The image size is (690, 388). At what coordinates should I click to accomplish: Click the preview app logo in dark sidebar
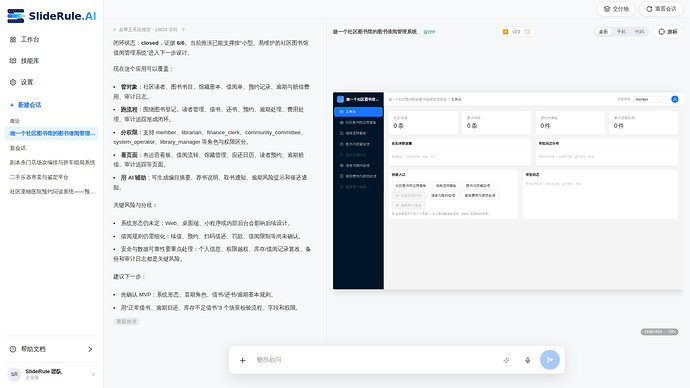pyautogui.click(x=340, y=99)
